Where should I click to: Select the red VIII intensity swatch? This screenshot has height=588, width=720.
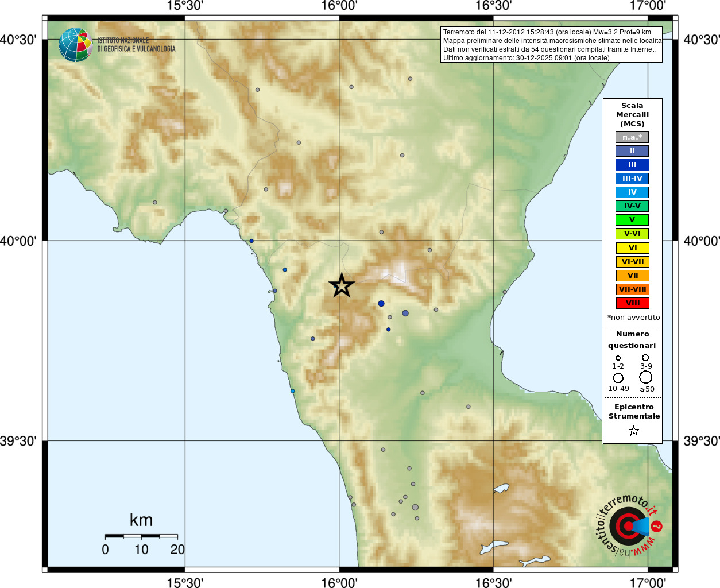click(632, 303)
